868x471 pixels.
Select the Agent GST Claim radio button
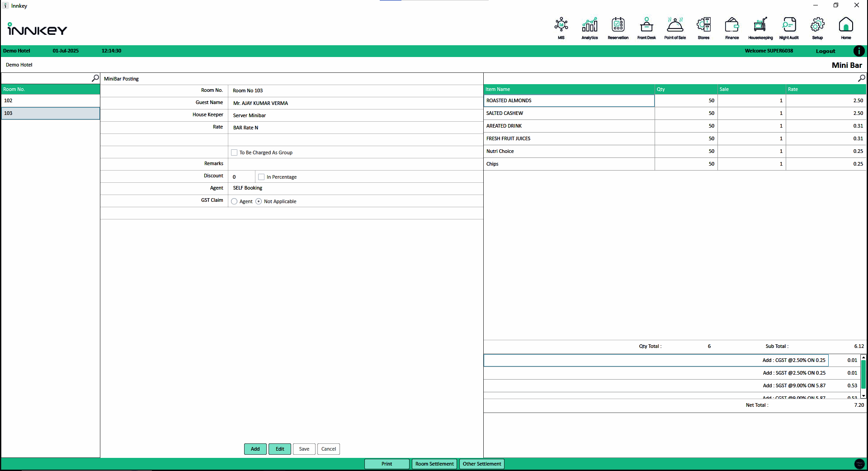(234, 201)
